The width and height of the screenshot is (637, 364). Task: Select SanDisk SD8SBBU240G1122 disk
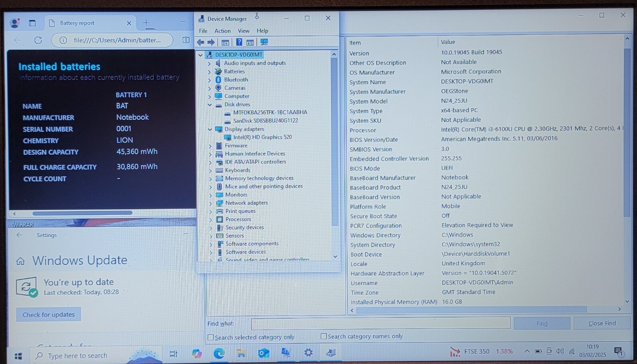pos(266,121)
